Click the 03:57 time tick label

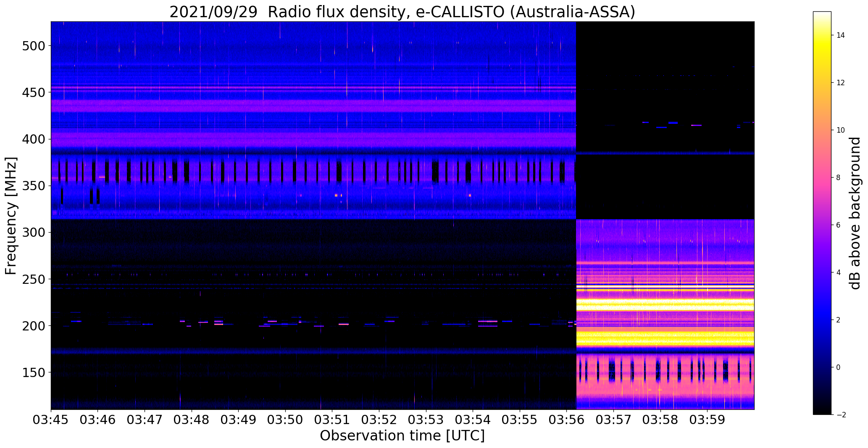(x=614, y=420)
